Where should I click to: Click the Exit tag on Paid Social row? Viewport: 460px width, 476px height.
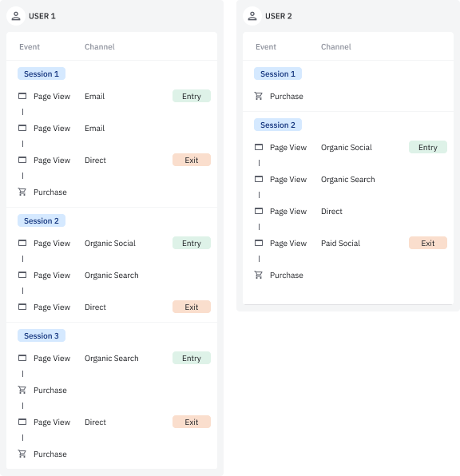(x=428, y=243)
